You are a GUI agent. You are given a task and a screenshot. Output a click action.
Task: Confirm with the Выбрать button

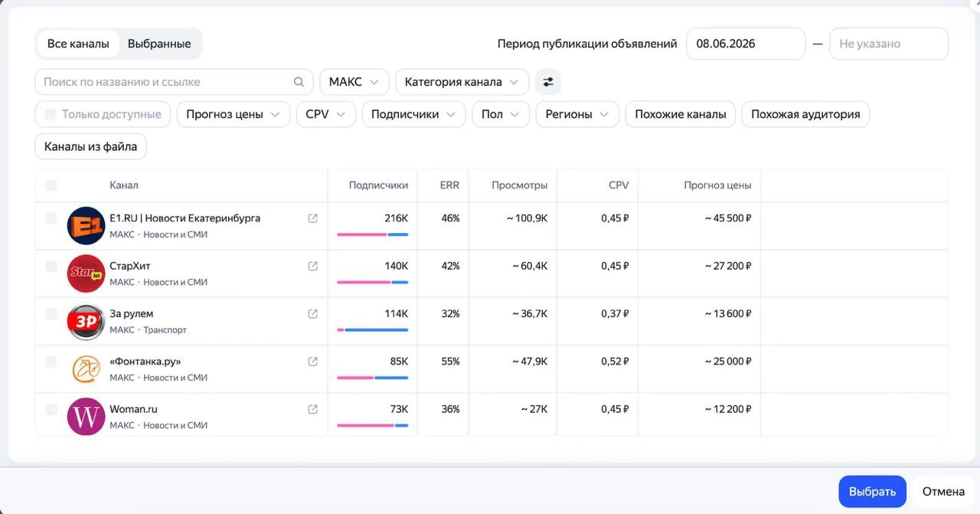[x=873, y=492]
